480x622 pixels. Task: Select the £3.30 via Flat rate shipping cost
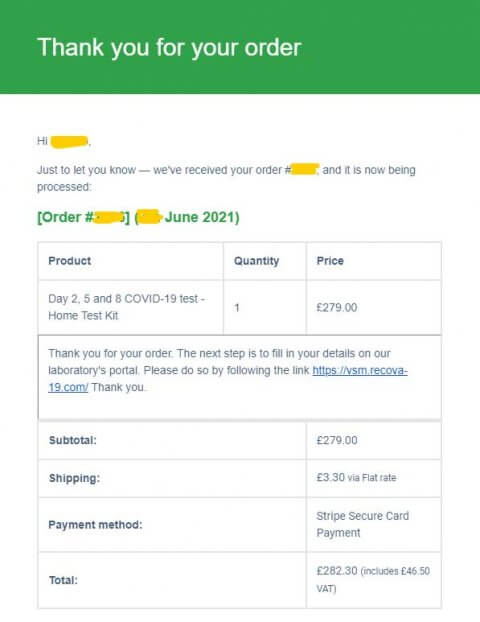pyautogui.click(x=356, y=477)
